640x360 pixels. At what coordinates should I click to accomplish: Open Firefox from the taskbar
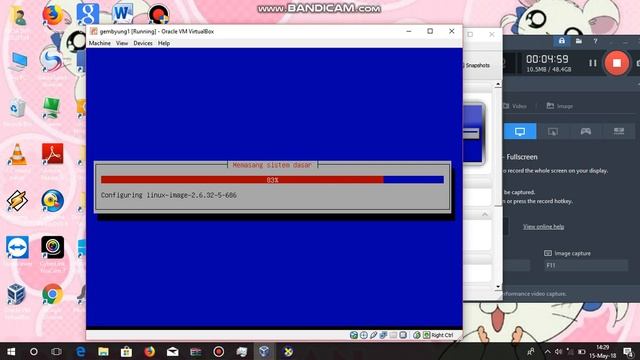point(149,351)
